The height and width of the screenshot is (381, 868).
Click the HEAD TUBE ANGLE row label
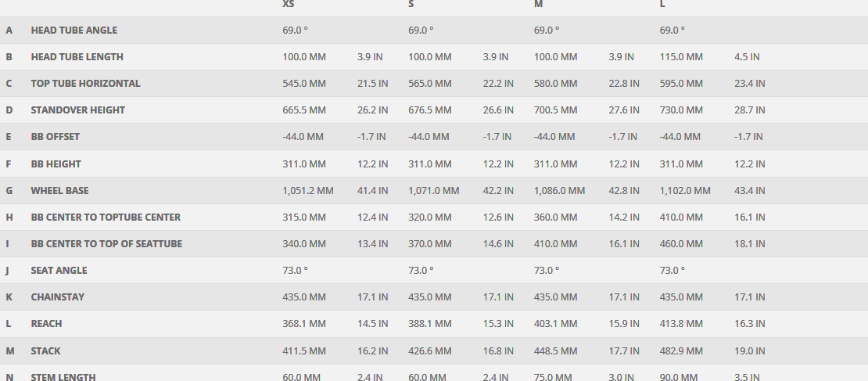point(74,31)
